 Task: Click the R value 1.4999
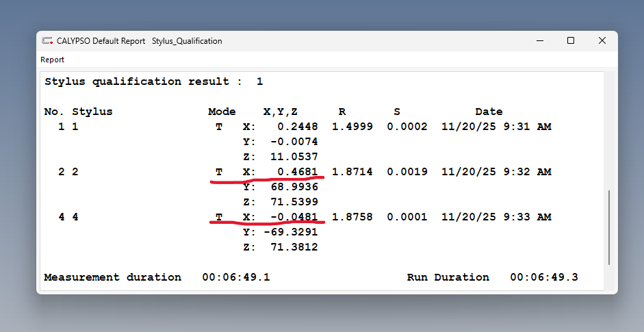352,127
